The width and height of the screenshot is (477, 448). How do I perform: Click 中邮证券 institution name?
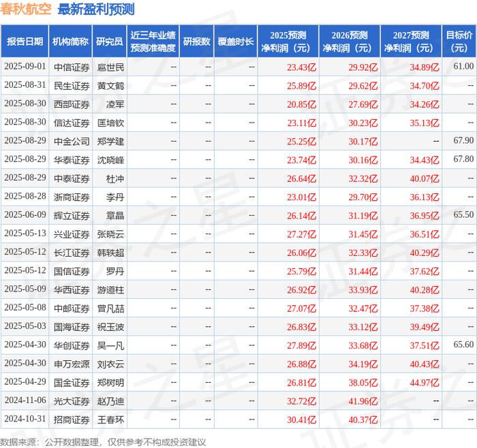coord(72,308)
